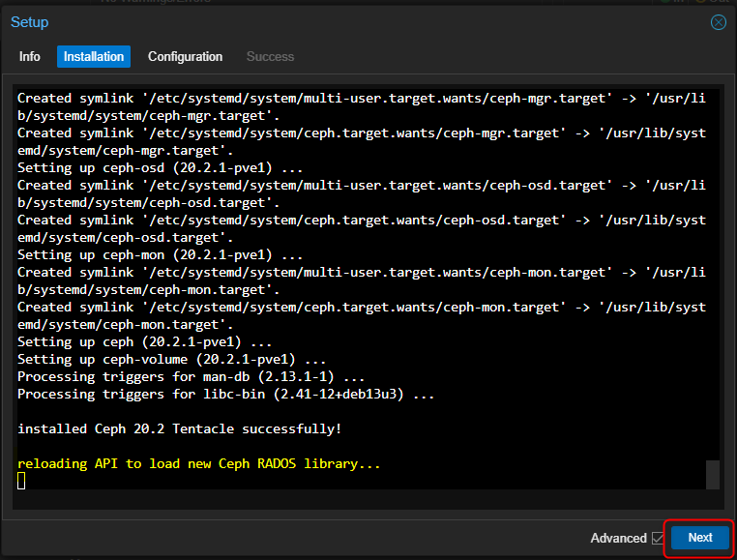Click the Next button
Screen dimensions: 737x560
[x=700, y=538]
